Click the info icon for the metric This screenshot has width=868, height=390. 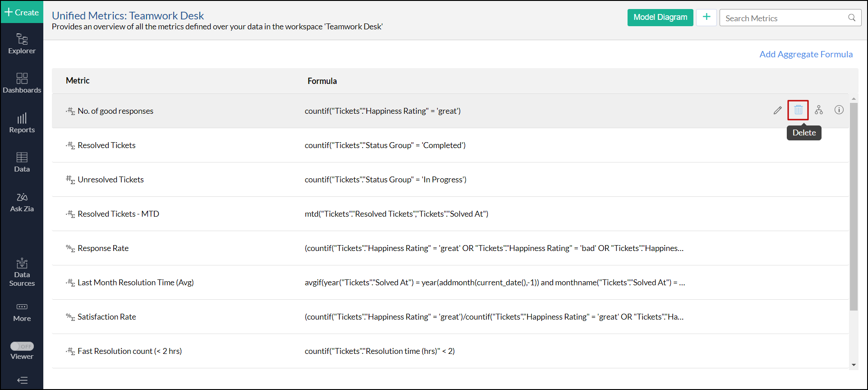[839, 110]
